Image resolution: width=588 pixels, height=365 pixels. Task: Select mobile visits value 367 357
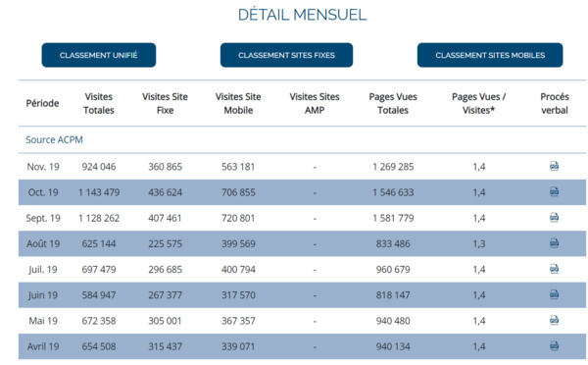[238, 321]
